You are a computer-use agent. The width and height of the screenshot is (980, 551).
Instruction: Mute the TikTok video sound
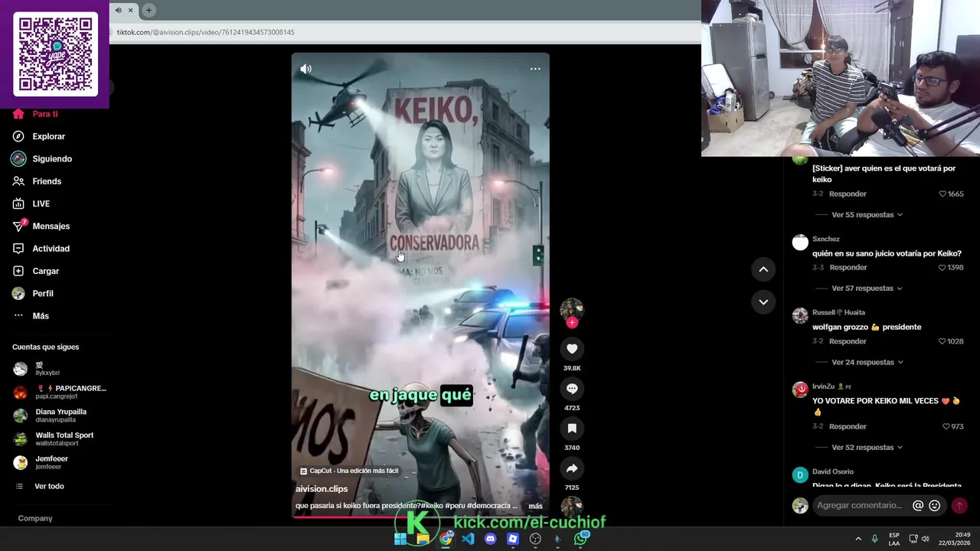(306, 69)
